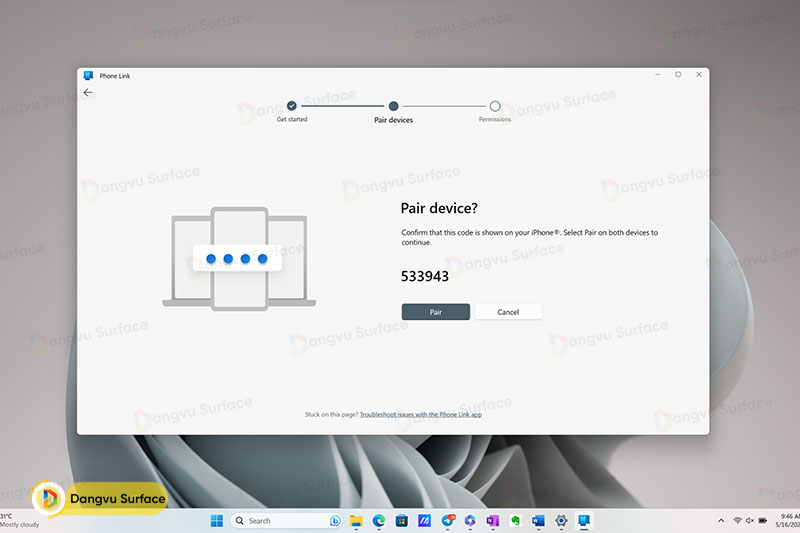Click the muted volume icon in the tray

751,521
